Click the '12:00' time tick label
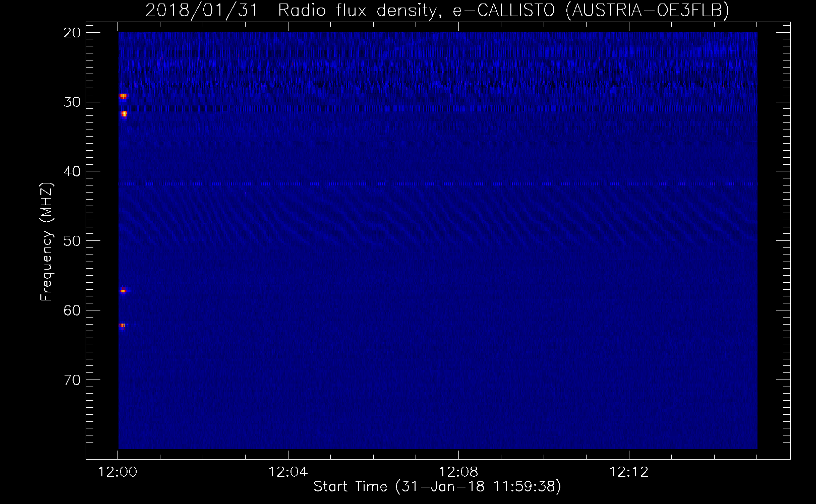The image size is (816, 504). [118, 472]
